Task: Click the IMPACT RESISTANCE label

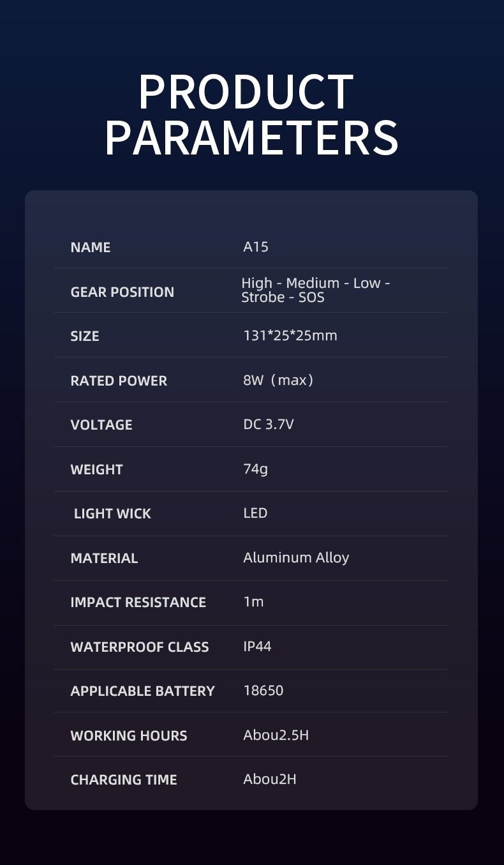Action: pyautogui.click(x=138, y=603)
